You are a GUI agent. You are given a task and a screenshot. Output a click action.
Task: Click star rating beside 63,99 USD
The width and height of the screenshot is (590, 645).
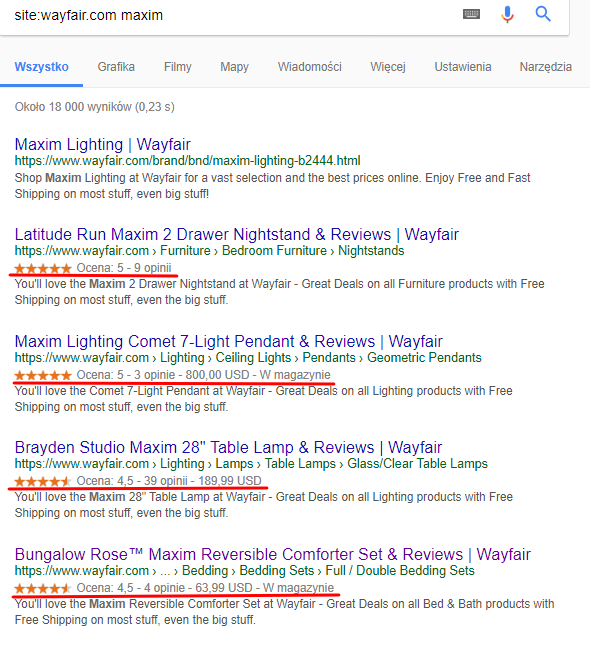[x=43, y=588]
